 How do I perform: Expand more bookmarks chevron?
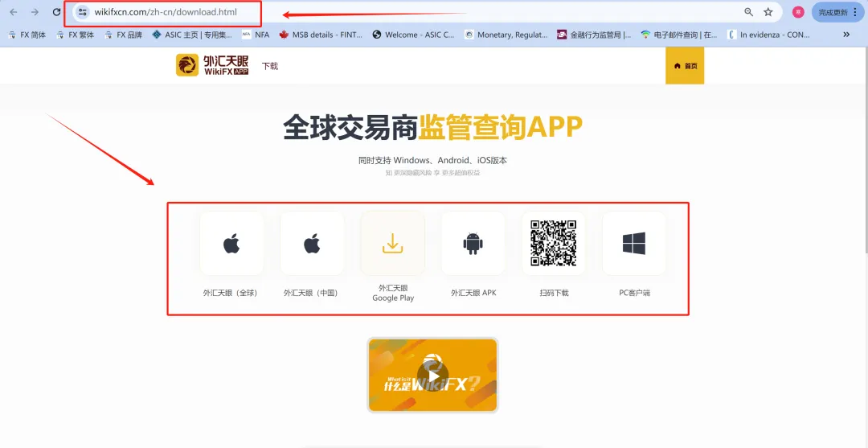point(846,35)
